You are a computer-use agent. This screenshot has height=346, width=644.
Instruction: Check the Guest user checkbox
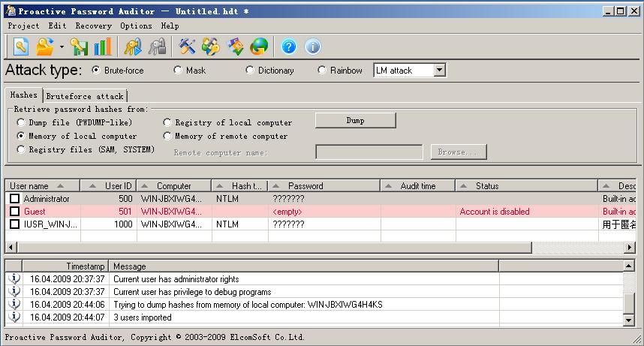15,212
